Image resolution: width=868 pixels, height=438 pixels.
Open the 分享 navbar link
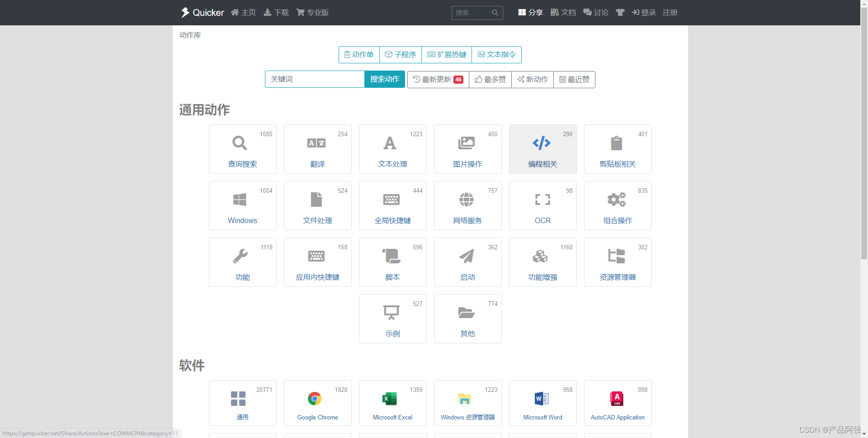point(530,12)
